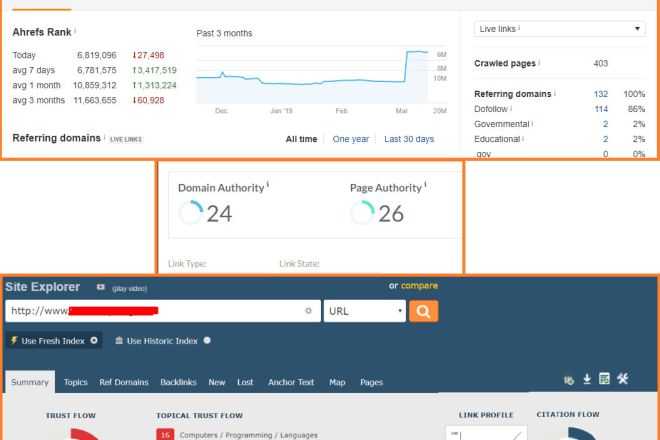Click the Site Explorer URL input field
This screenshot has height=440, width=660.
coord(163,311)
